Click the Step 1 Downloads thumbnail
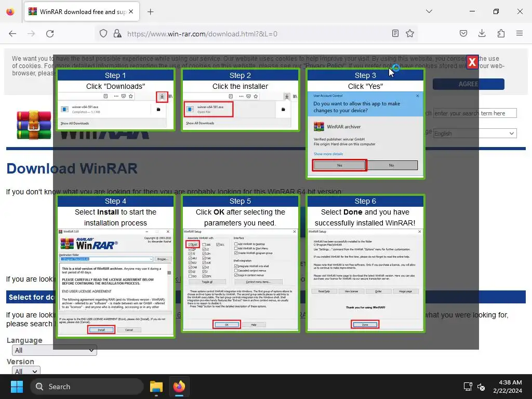The width and height of the screenshot is (532, 399). [x=115, y=100]
